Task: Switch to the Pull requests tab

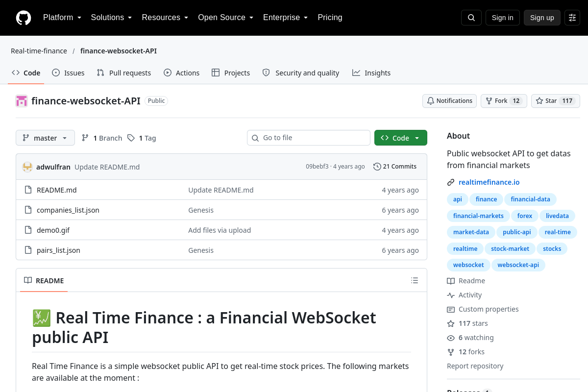Action: coord(124,73)
